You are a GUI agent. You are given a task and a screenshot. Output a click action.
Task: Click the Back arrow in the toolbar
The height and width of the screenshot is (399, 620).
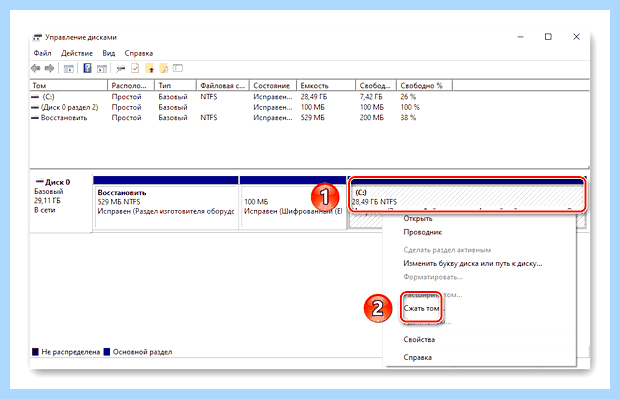(36, 68)
